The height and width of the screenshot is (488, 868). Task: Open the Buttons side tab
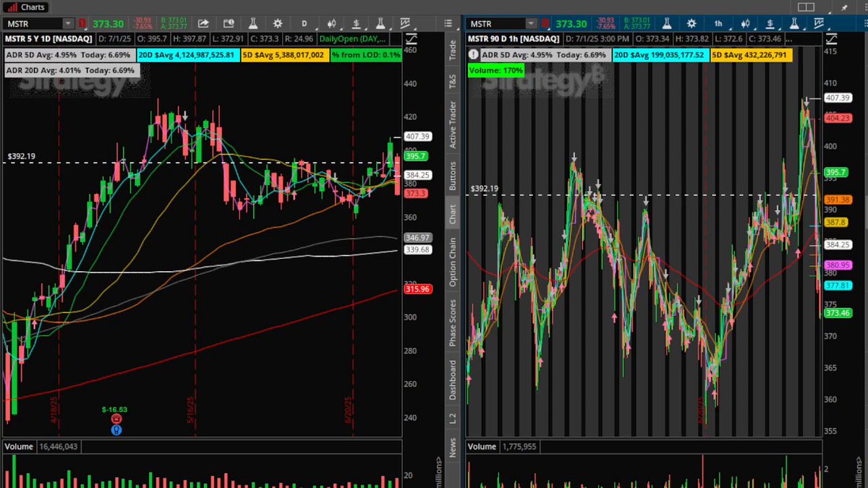[x=454, y=176]
